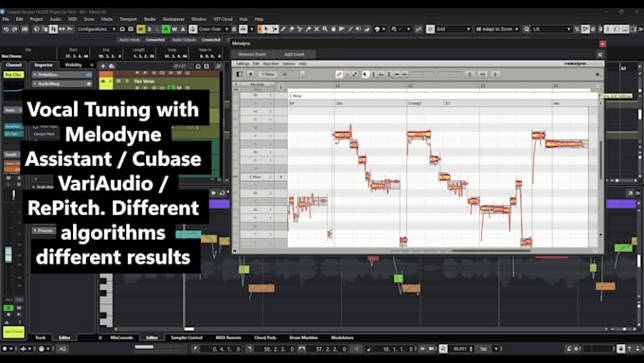Toggle the A button in toolbar

183,29
